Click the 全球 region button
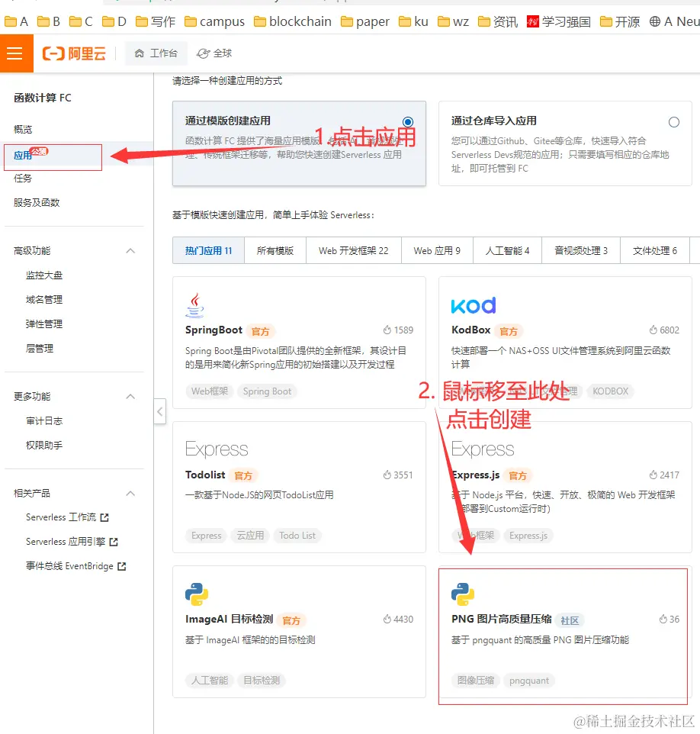This screenshot has width=700, height=734. (214, 53)
